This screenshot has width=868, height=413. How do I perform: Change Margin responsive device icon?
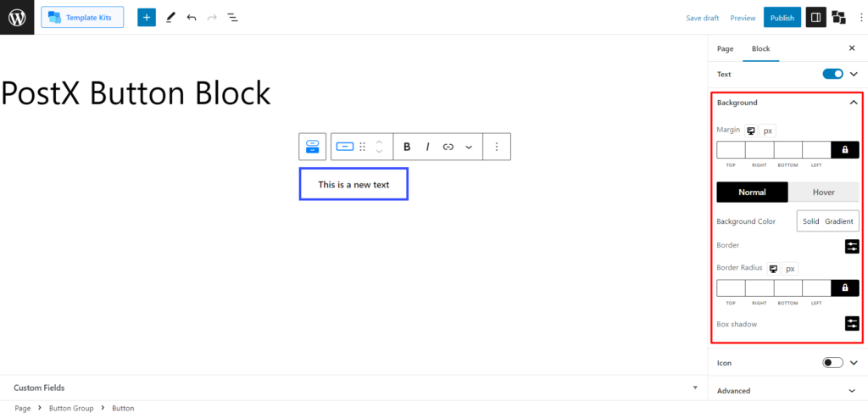[751, 131]
